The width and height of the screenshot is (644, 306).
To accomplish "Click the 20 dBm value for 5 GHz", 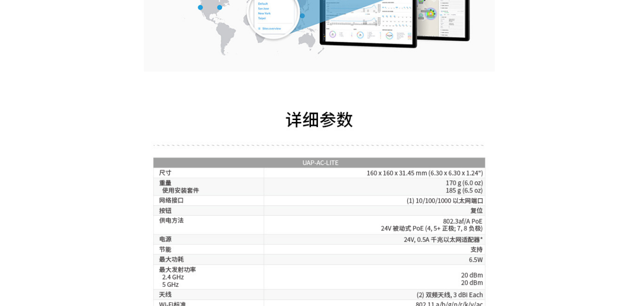I will (472, 283).
